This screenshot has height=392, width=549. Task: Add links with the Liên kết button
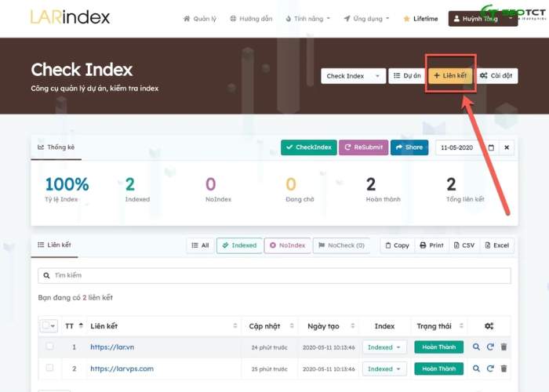(450, 75)
